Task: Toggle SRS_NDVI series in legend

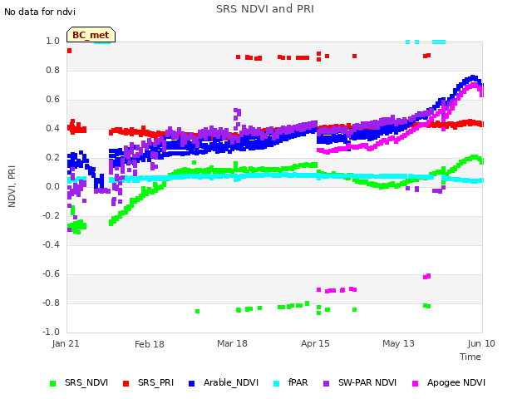Action: coord(79,382)
